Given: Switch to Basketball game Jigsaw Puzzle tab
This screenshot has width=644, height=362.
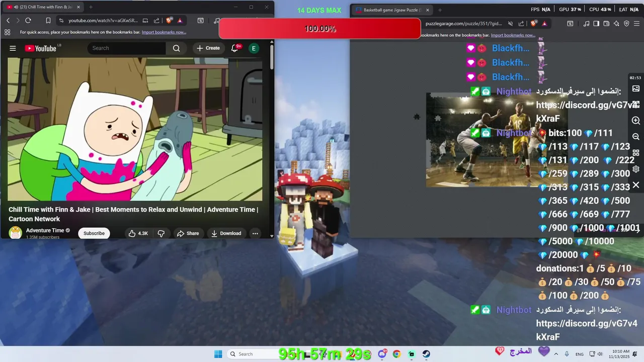Looking at the screenshot, I should coord(391,10).
